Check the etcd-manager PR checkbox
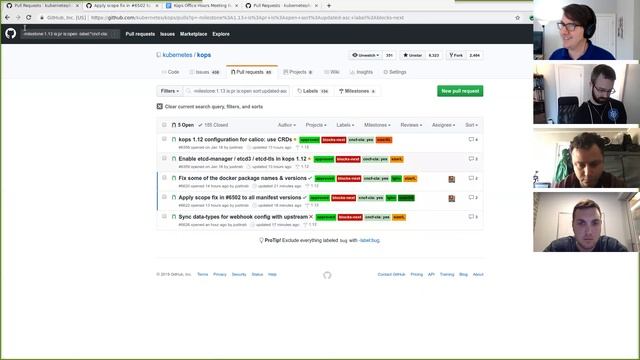The image size is (640, 360). click(x=164, y=158)
